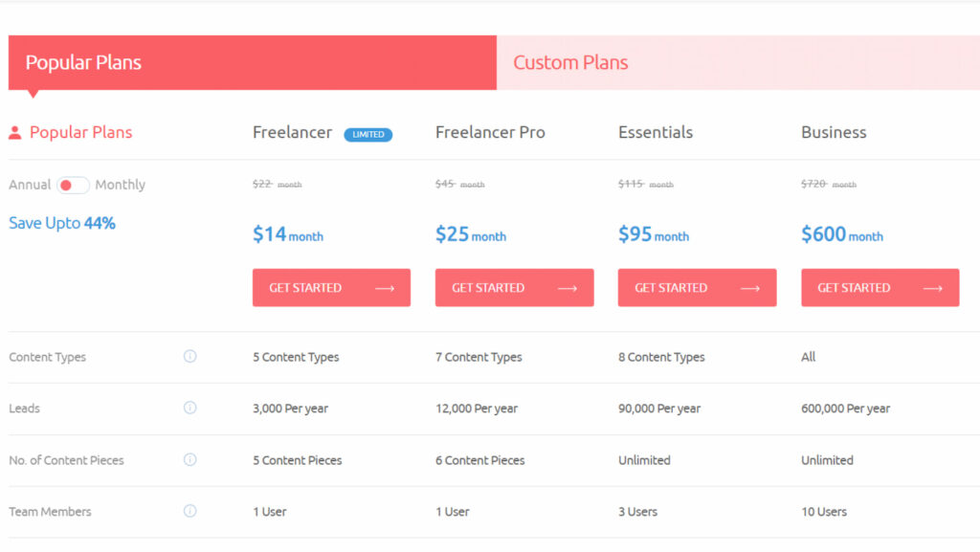Click the arrow in Business GET STARTED button

[932, 287]
